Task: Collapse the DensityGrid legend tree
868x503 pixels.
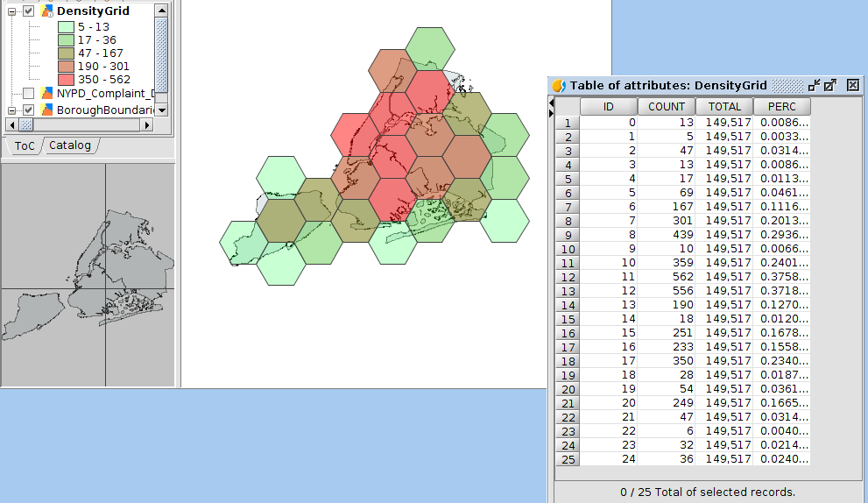Action: 12,11
